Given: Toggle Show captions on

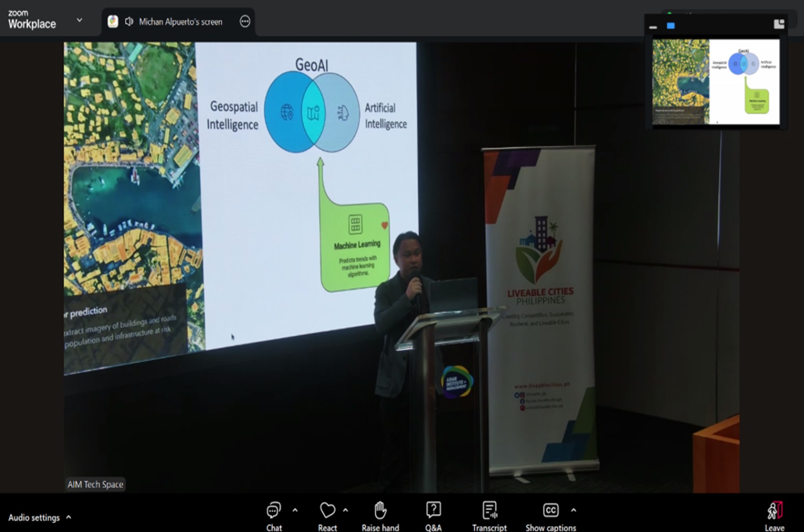Looking at the screenshot, I should [x=550, y=515].
